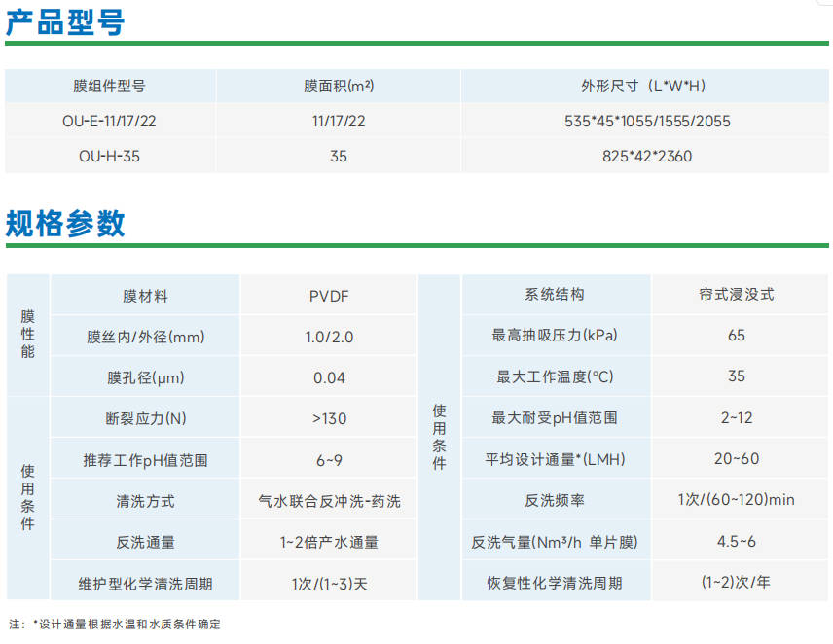Select the (1~2)次/年 value
The image size is (833, 644).
(737, 583)
